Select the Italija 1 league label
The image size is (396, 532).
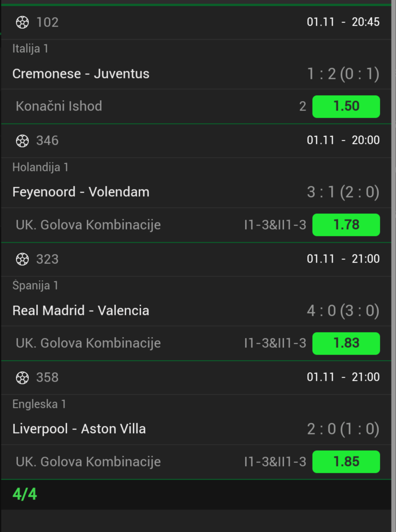[x=30, y=48]
